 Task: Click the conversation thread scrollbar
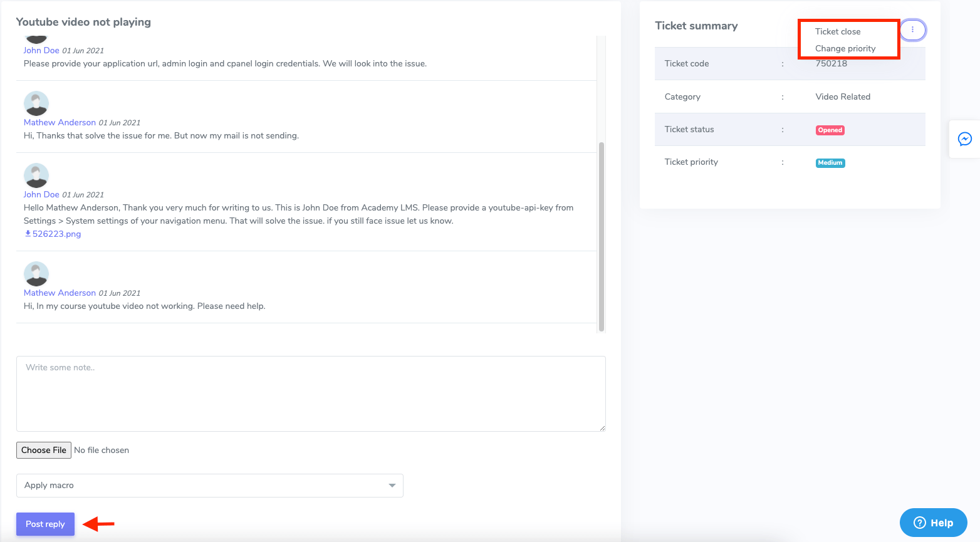pyautogui.click(x=602, y=235)
